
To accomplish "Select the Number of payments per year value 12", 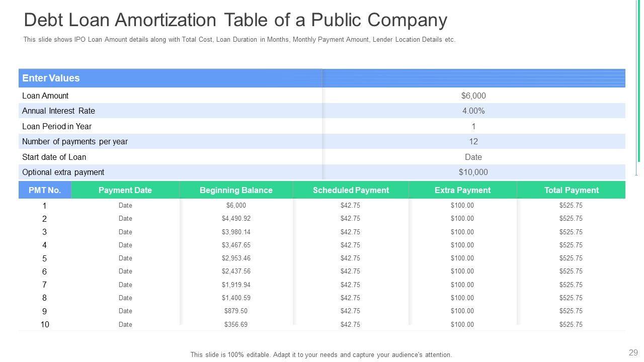I will tap(473, 141).
